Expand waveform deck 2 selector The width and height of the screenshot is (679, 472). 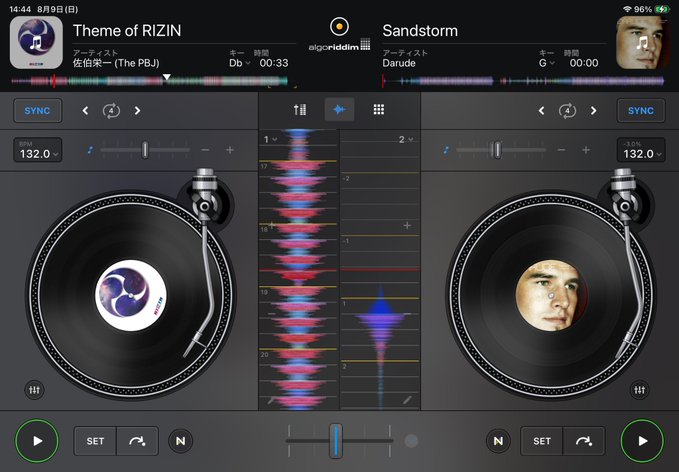pos(406,139)
